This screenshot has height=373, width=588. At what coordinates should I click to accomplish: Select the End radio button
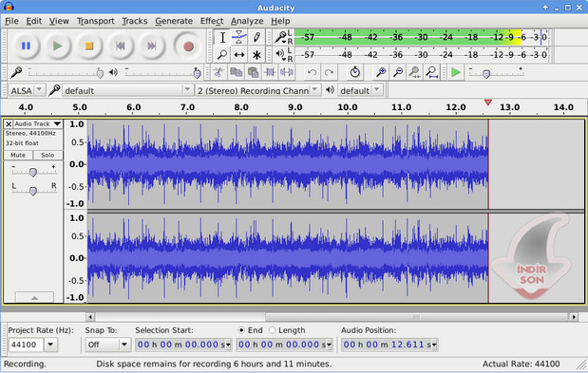pos(241,330)
